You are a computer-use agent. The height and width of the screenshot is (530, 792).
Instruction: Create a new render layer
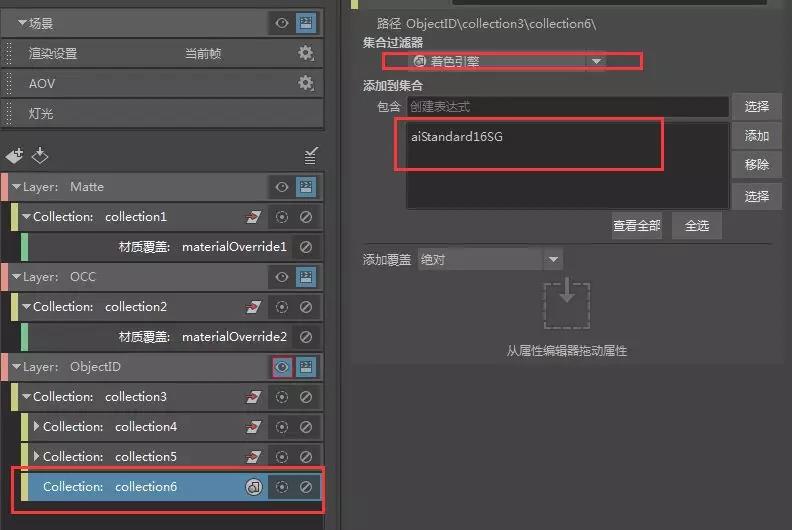pyautogui.click(x=15, y=156)
